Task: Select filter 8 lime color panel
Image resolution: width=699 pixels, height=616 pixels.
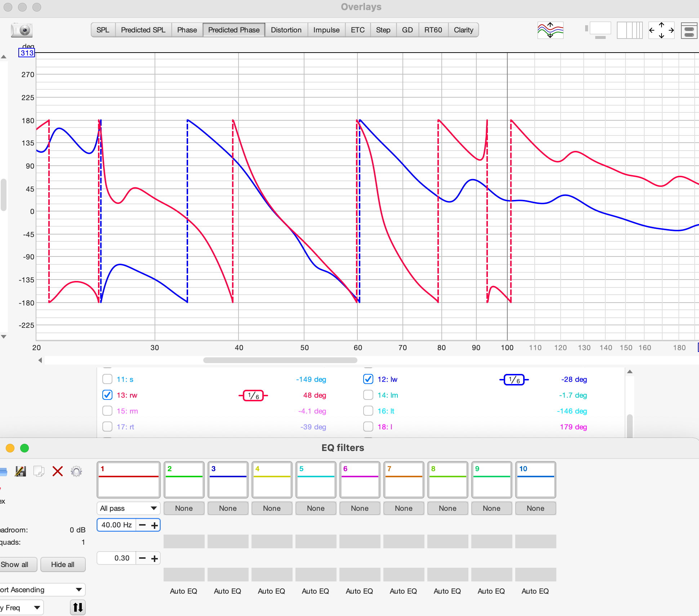Action: tap(448, 480)
